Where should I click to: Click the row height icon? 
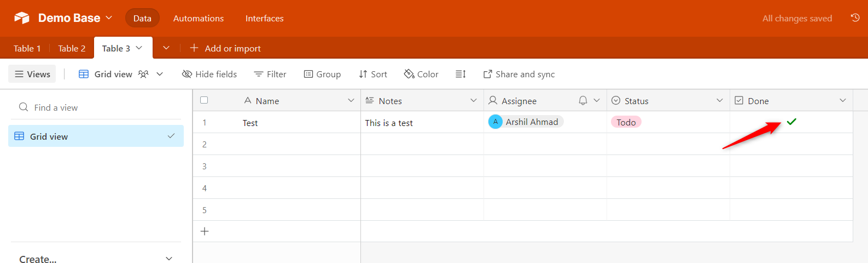tap(461, 74)
